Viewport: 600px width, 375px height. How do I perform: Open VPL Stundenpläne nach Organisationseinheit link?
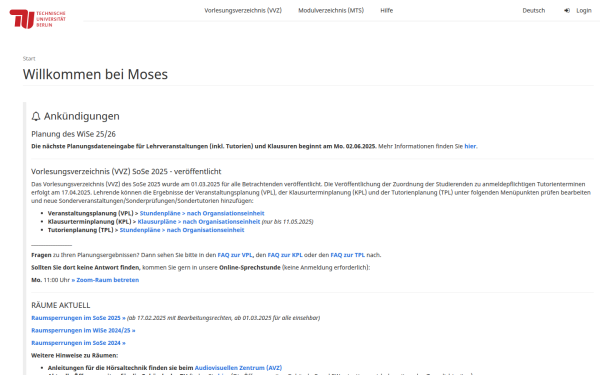tap(202, 213)
